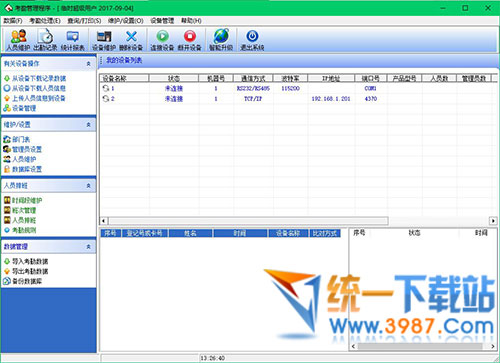Collapse the 维护/设置 sidebar panel

click(88, 125)
